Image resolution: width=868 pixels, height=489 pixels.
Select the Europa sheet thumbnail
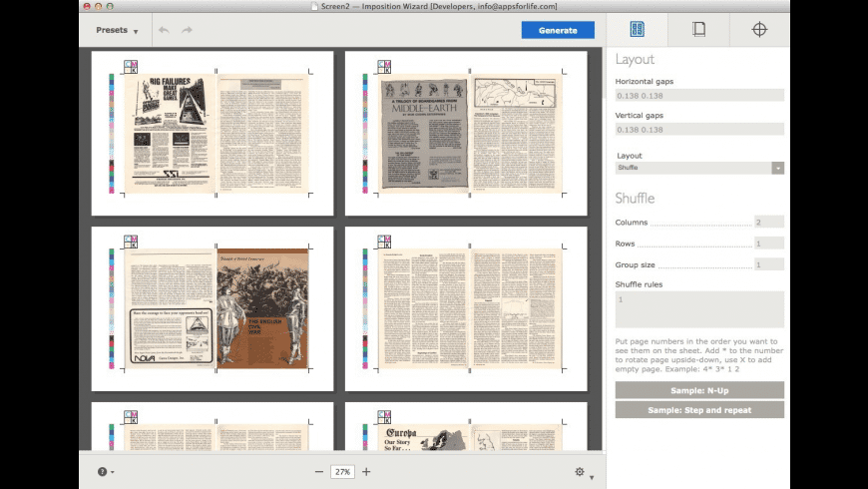pyautogui.click(x=466, y=426)
